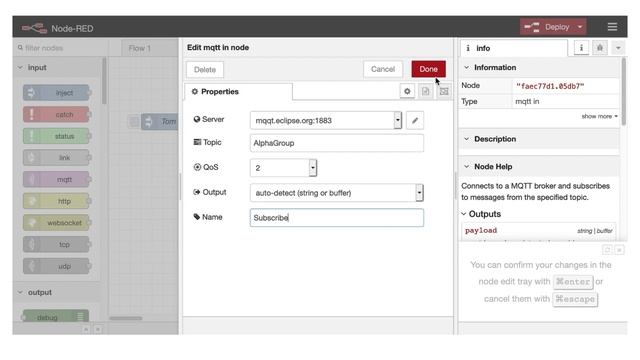Click the palette expand-all arrow icon
Screen dimensions: 640x360
(x=98, y=329)
